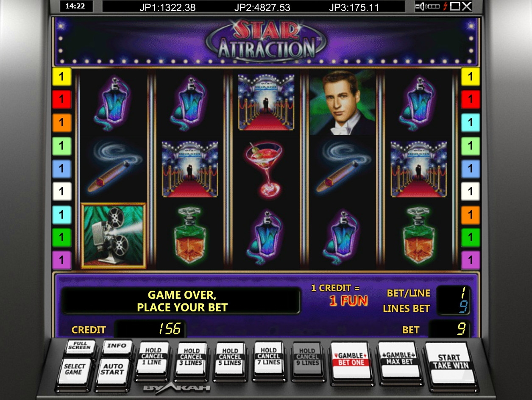The width and height of the screenshot is (532, 400).
Task: Toggle Hold/Cancel 3 Lines button
Action: 191,360
